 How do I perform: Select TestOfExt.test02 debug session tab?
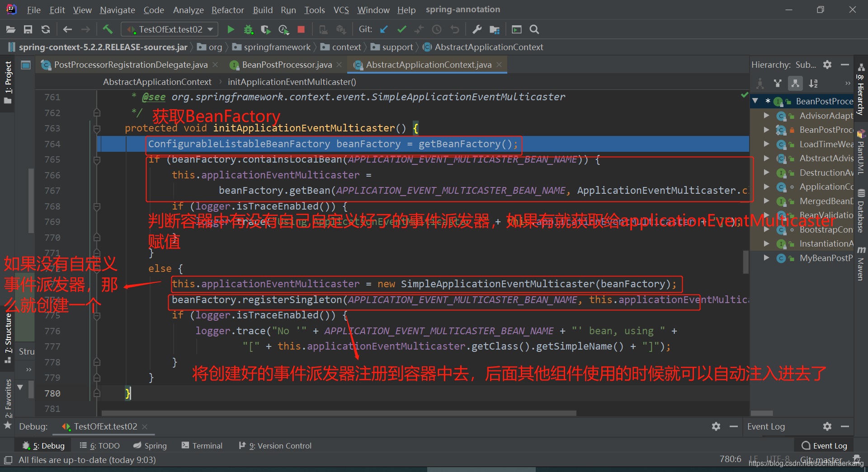pos(105,426)
